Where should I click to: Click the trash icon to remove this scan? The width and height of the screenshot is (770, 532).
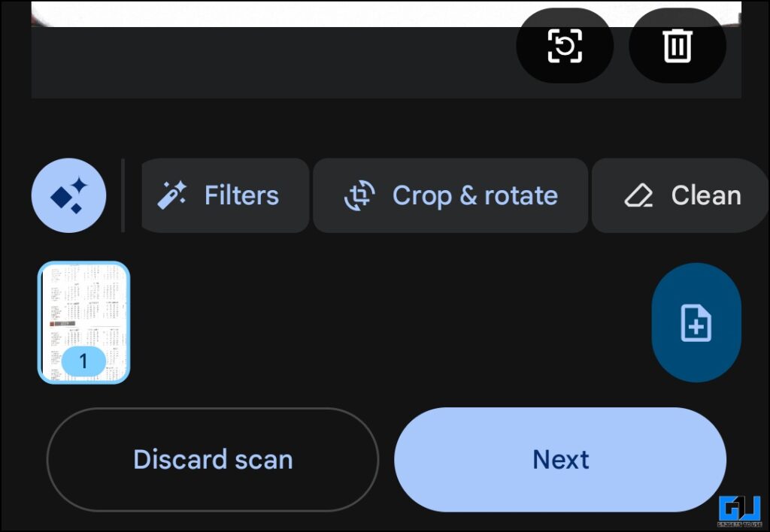[676, 45]
